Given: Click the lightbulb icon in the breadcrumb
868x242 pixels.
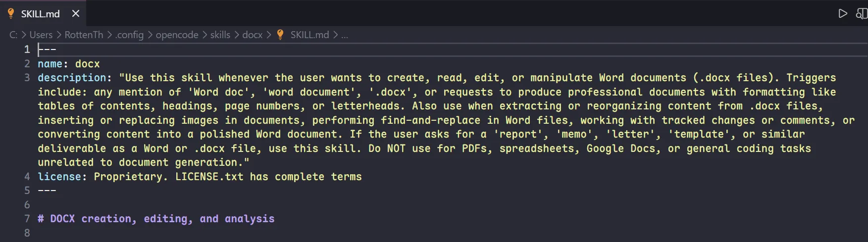Looking at the screenshot, I should point(280,35).
